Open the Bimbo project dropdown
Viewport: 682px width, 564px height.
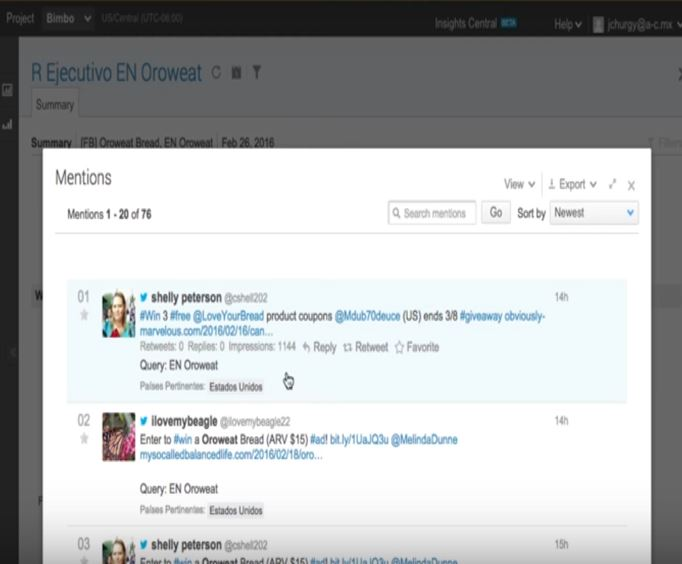pos(69,18)
